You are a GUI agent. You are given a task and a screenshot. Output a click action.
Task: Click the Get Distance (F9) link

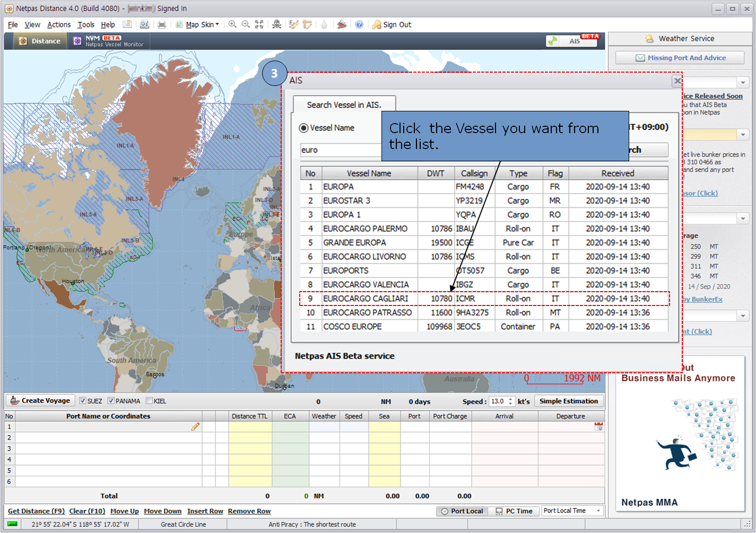(36, 511)
